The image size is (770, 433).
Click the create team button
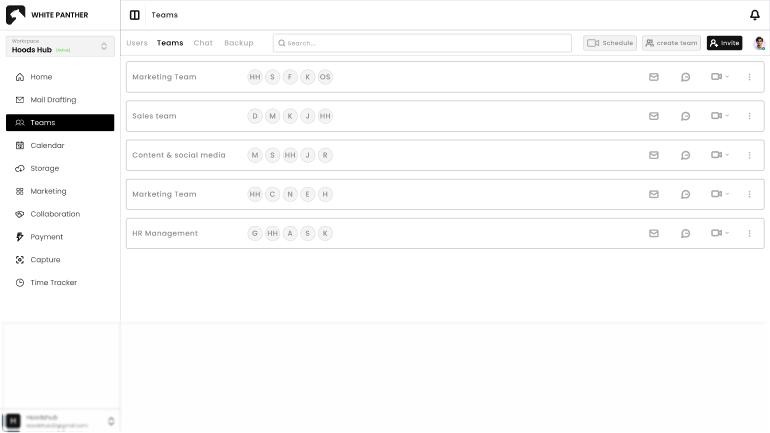tap(671, 43)
